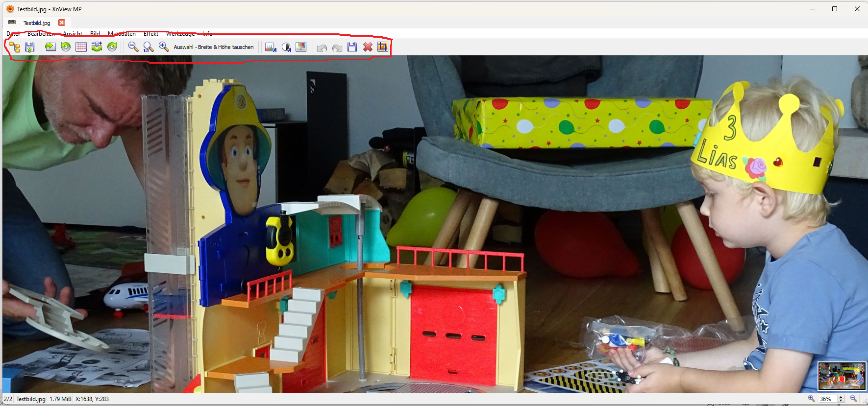The height and width of the screenshot is (406, 868).
Task: Click the crop tool icon in toolbar
Action: point(383,47)
